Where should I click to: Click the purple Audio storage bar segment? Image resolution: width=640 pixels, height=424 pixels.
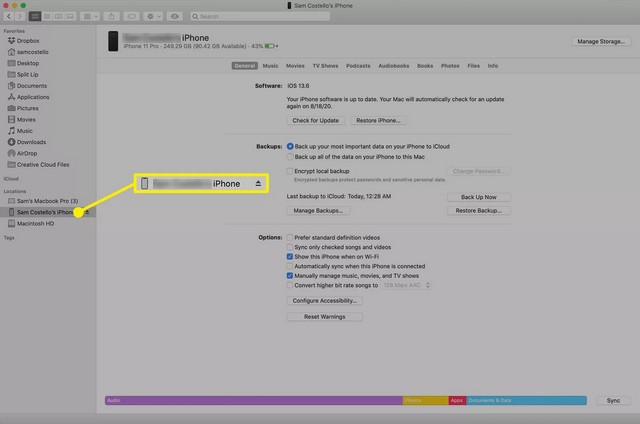click(x=250, y=400)
